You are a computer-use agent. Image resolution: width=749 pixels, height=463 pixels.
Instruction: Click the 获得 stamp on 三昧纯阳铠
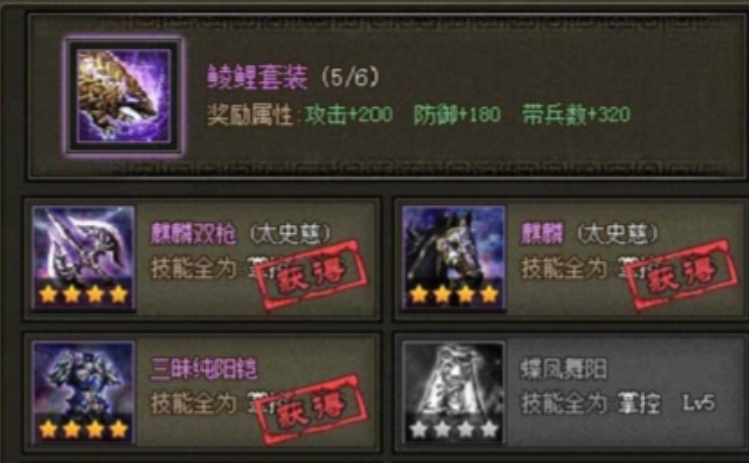click(312, 409)
